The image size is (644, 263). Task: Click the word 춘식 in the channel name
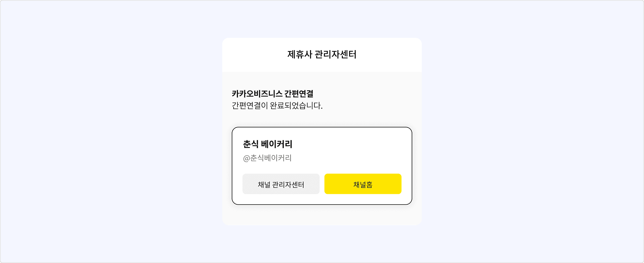[x=251, y=144]
